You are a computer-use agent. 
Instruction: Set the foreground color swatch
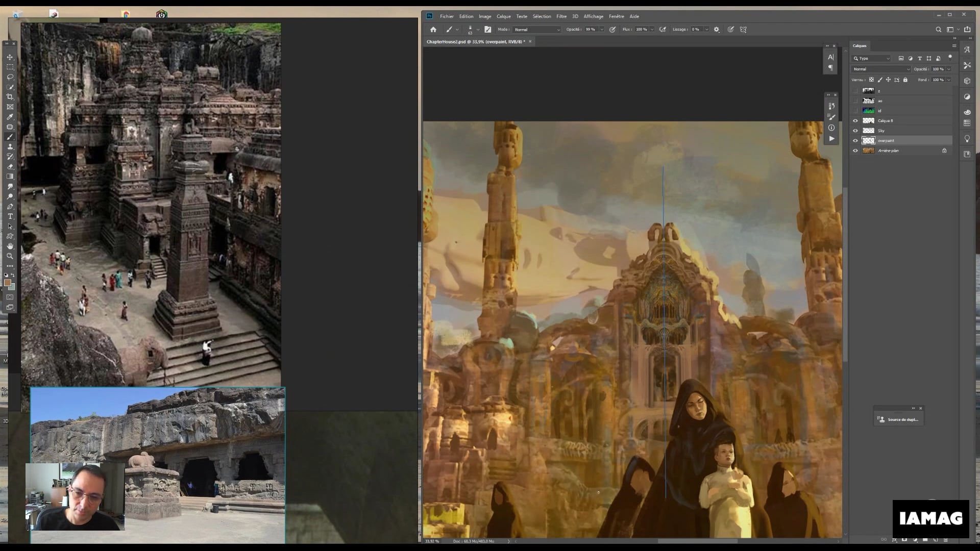tap(8, 283)
